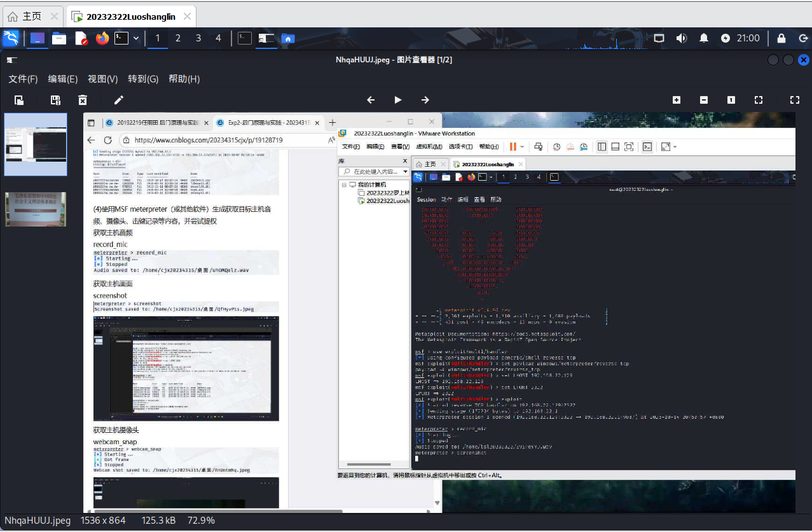Click the save copy toolbar icon
Image resolution: width=812 pixels, height=532 pixels.
(x=55, y=100)
